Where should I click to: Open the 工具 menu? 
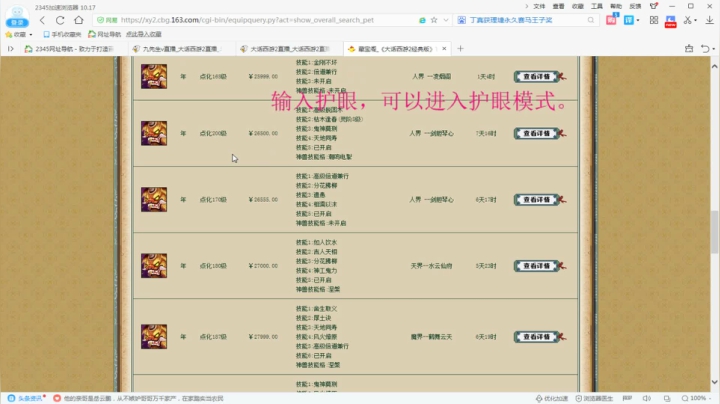[597, 6]
